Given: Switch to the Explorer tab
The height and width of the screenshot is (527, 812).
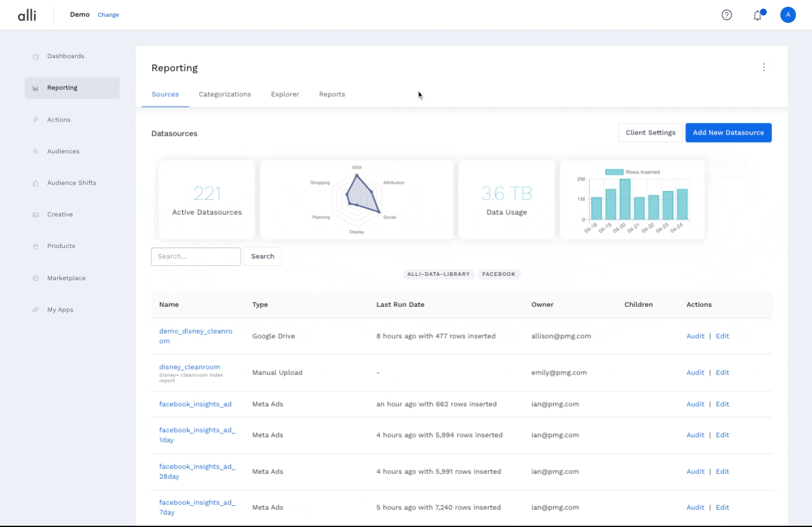Looking at the screenshot, I should [x=285, y=94].
